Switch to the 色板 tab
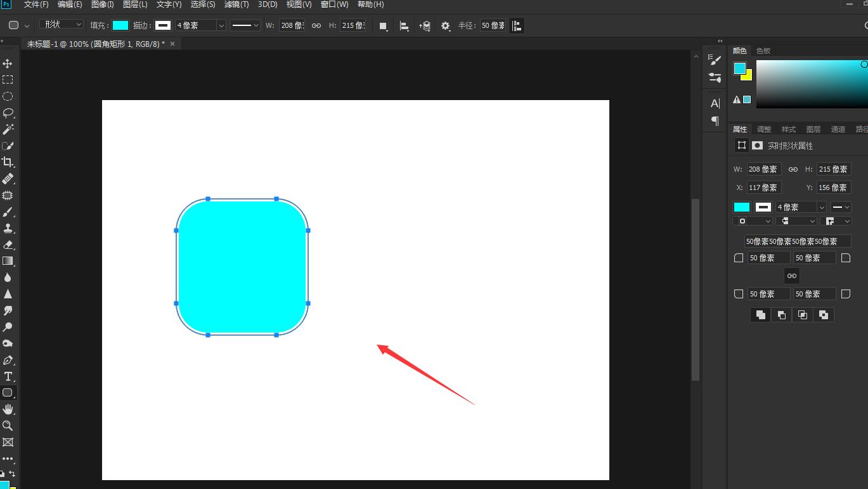 tap(763, 51)
